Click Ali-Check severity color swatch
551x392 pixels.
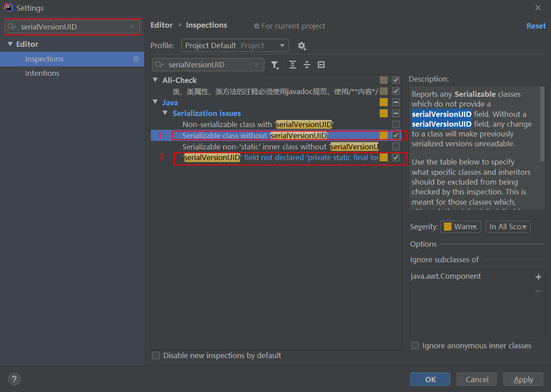click(x=384, y=80)
